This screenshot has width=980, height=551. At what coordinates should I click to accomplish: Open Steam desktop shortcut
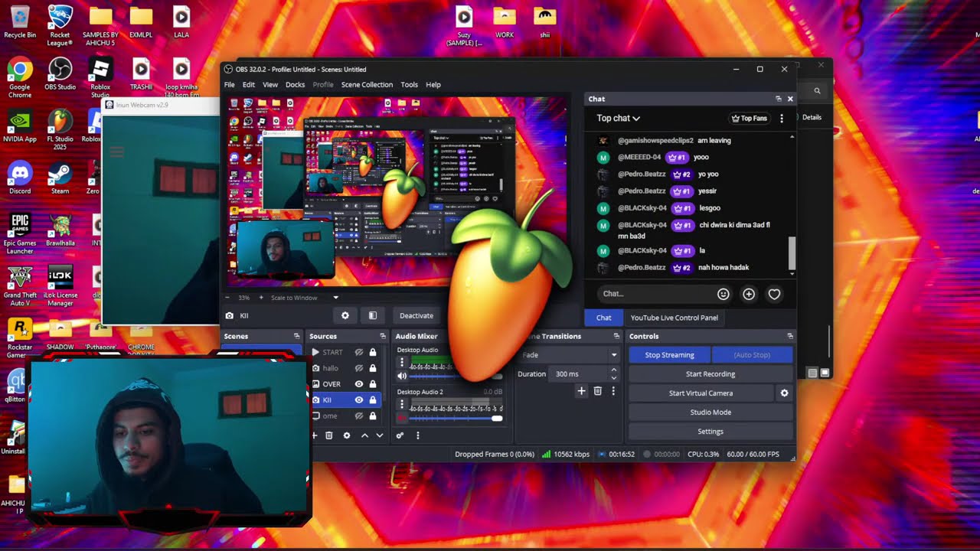coord(60,179)
